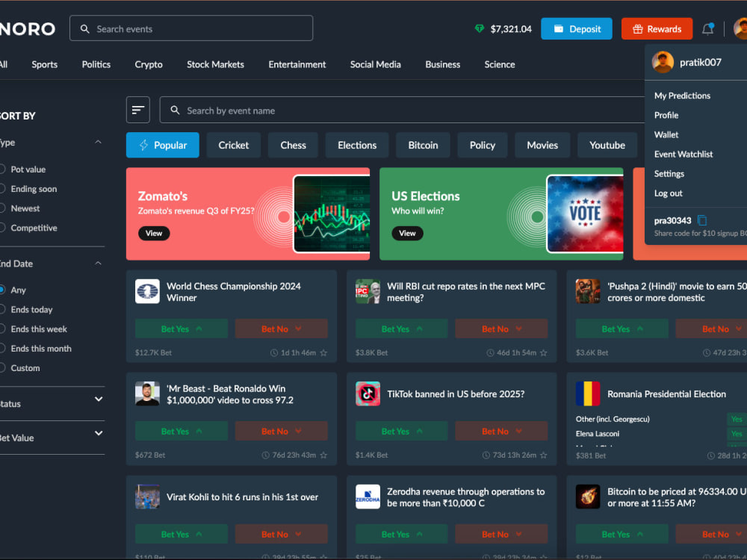
Task: Open the Politics category tab
Action: click(x=96, y=64)
